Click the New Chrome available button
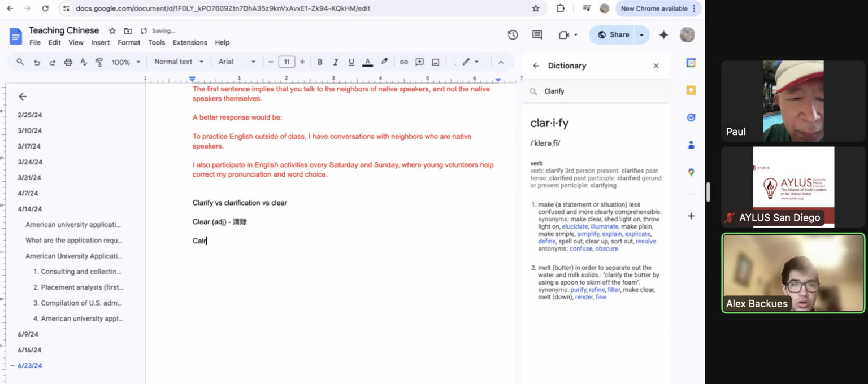This screenshot has height=384, width=868. click(659, 8)
